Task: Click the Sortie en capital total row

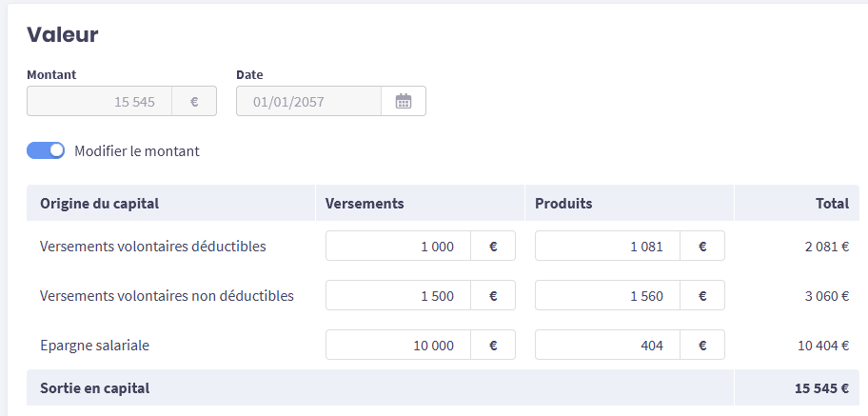Action: pyautogui.click(x=95, y=387)
